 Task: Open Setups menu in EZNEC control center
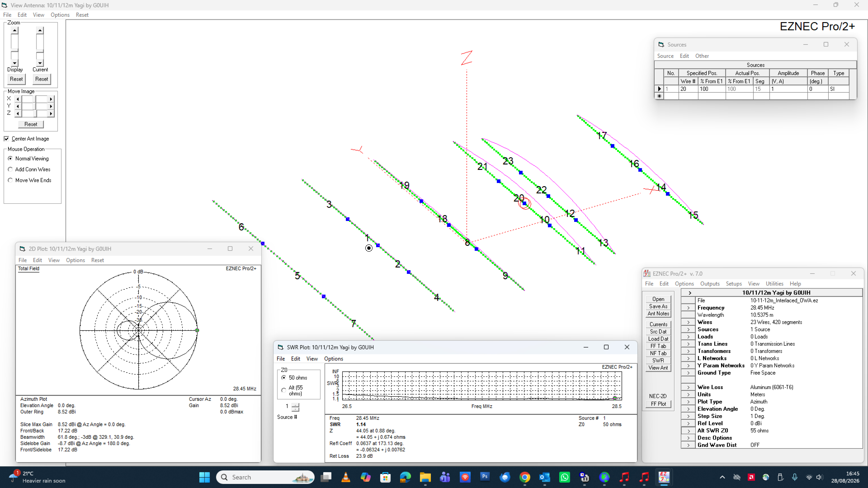734,284
